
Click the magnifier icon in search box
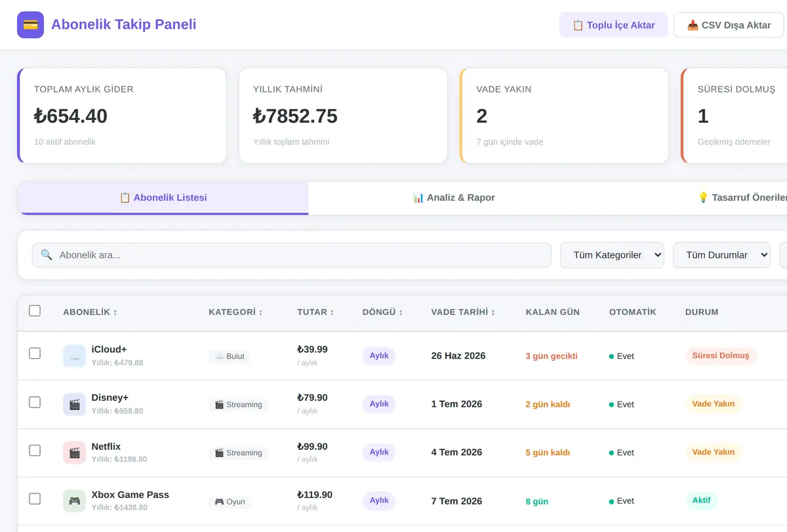pyautogui.click(x=47, y=255)
